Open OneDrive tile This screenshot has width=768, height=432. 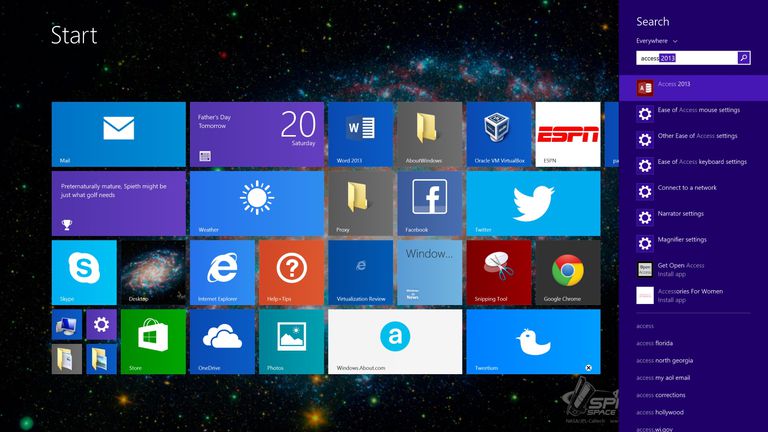pos(222,341)
